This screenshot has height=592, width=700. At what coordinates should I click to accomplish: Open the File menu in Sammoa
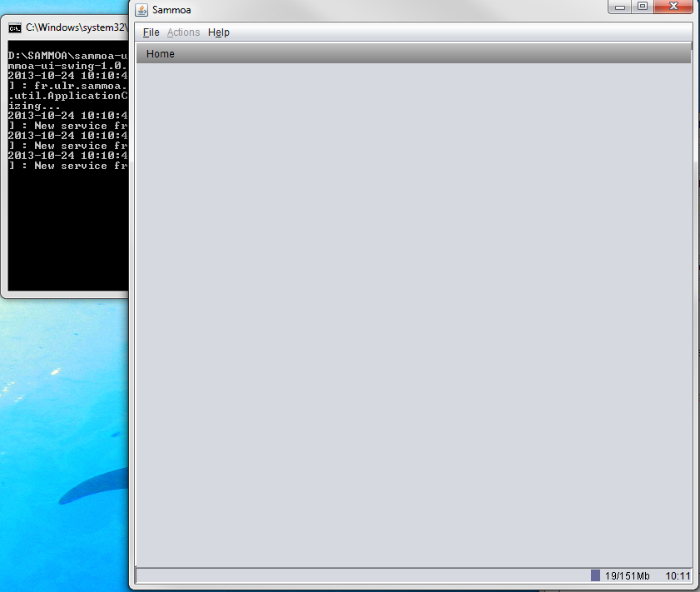pos(151,32)
